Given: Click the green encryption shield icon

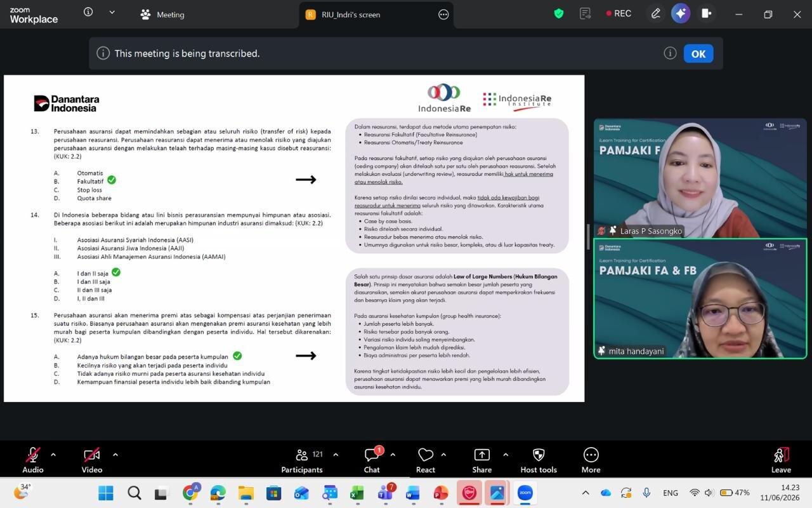Looking at the screenshot, I should click(559, 13).
